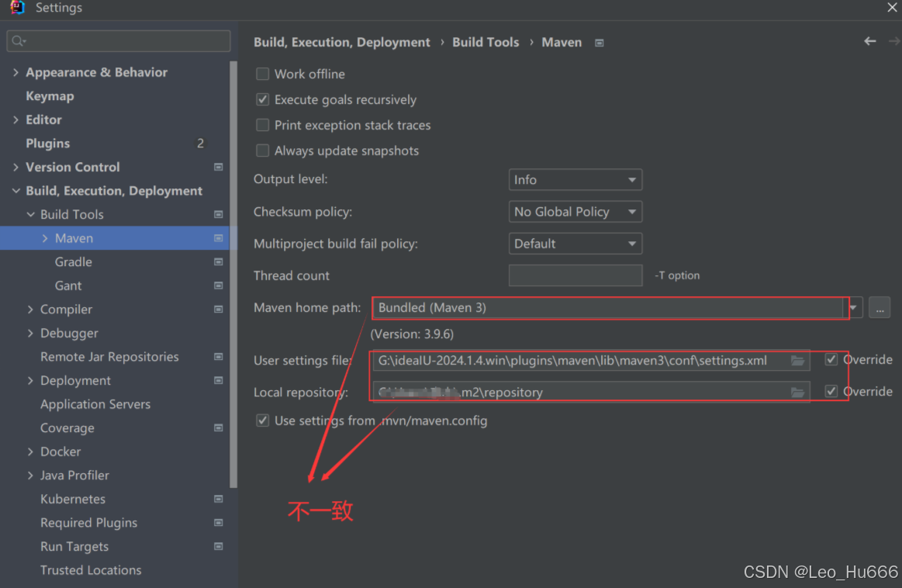Collapse Build, Execution, Deployment section
The height and width of the screenshot is (588, 902).
tap(16, 190)
